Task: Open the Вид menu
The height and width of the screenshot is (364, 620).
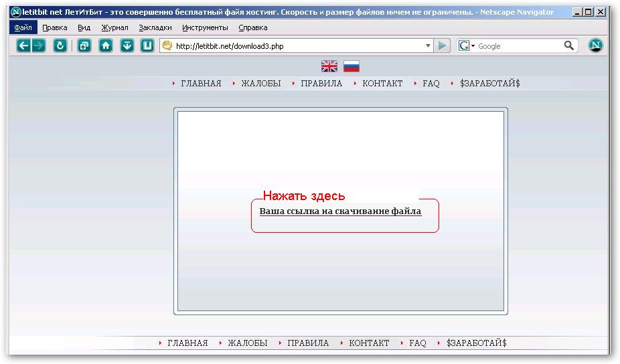Action: pyautogui.click(x=84, y=27)
